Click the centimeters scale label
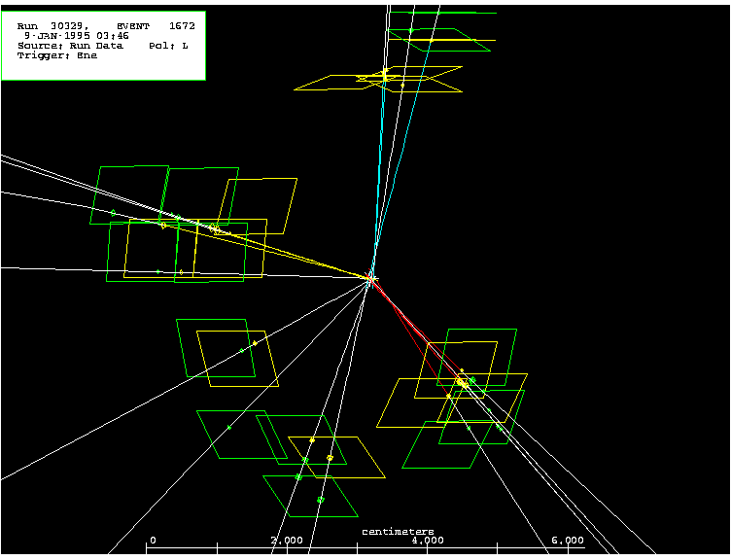Viewport: 731px width, 560px height. [x=398, y=532]
